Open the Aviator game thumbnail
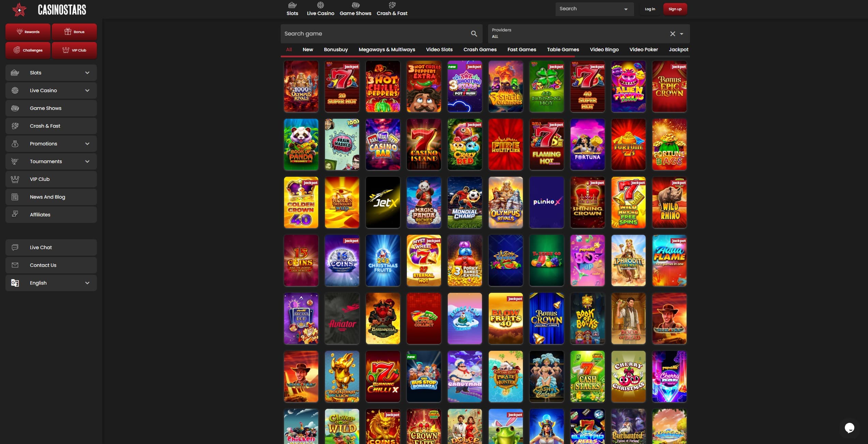This screenshot has height=444, width=868. click(342, 318)
